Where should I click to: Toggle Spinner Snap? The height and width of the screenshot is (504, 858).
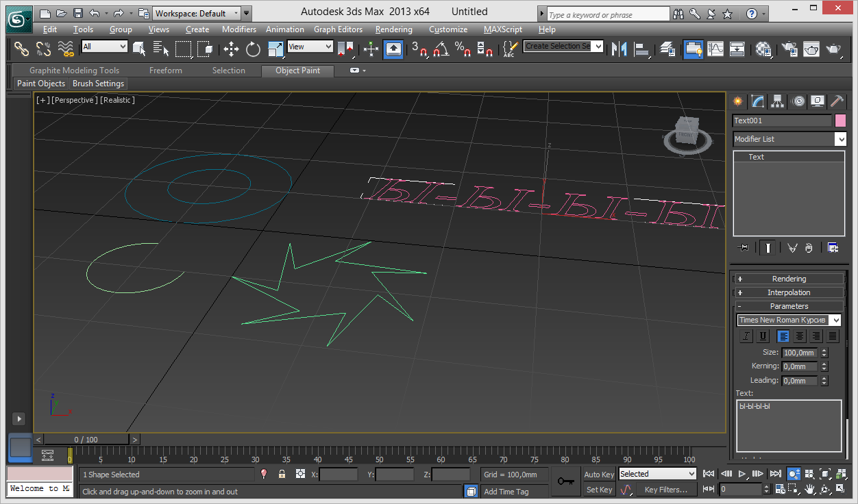pyautogui.click(x=485, y=49)
